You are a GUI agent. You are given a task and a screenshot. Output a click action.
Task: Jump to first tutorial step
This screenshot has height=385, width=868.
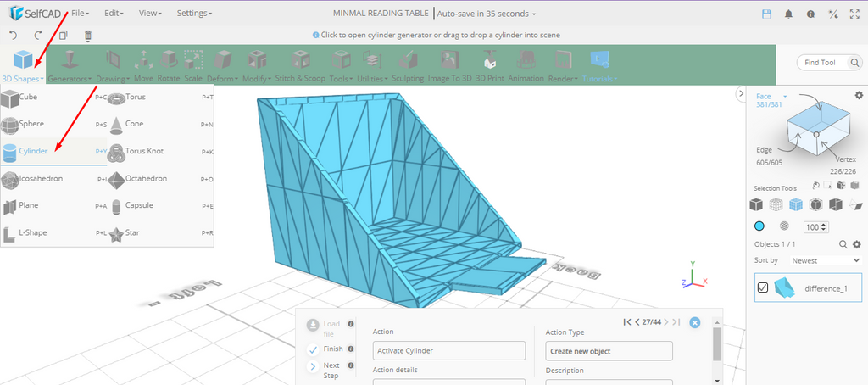(x=627, y=322)
